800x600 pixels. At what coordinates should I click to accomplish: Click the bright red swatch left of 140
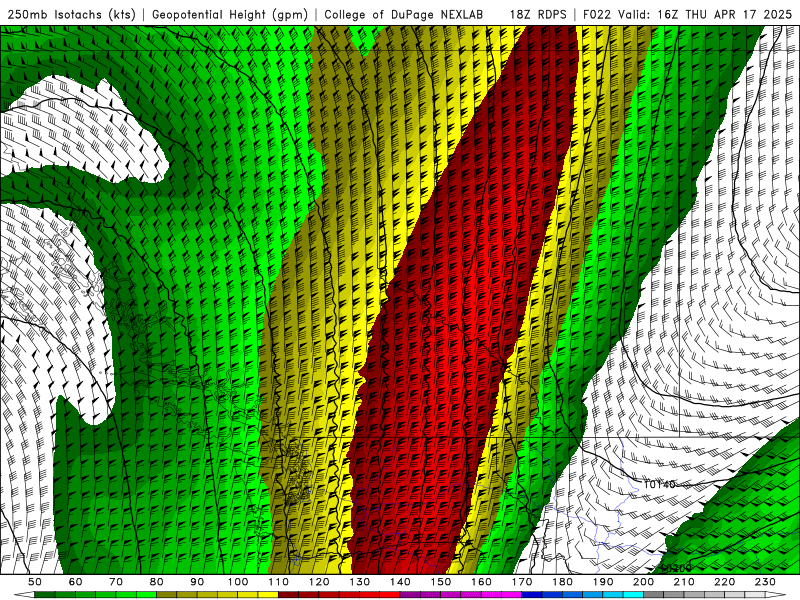point(390,595)
